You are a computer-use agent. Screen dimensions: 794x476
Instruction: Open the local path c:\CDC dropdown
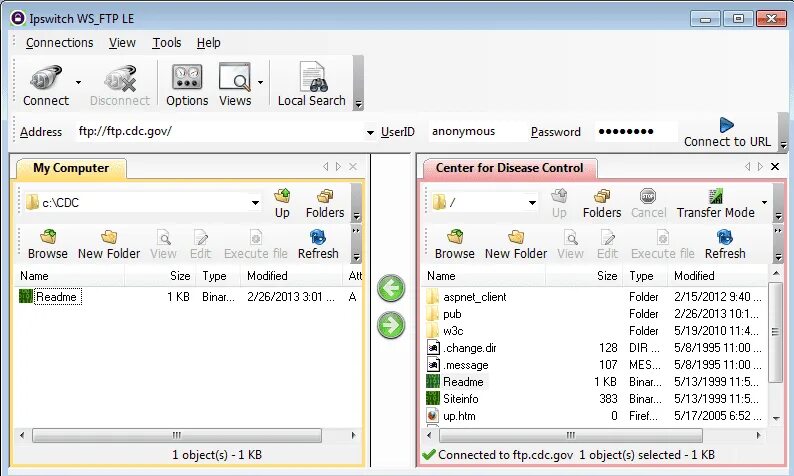click(x=256, y=203)
